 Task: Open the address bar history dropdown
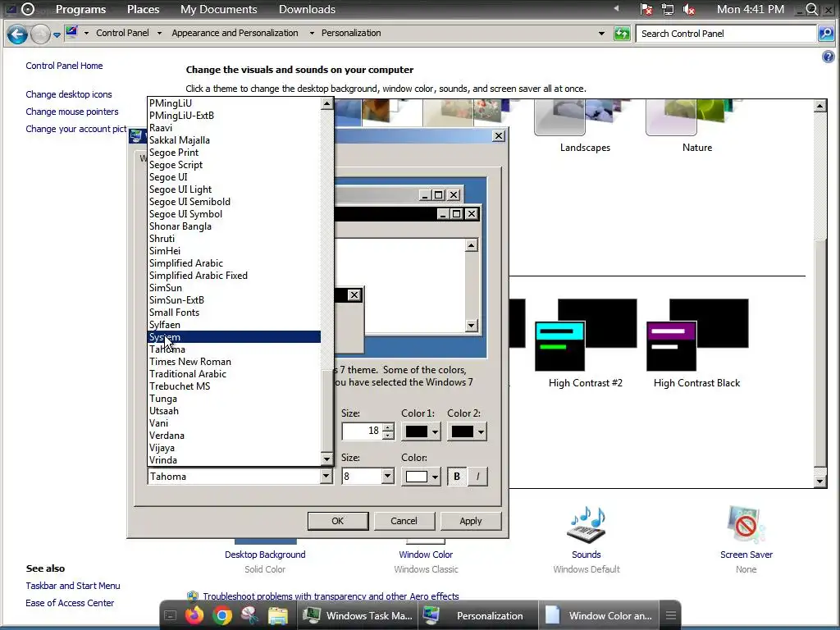click(601, 33)
